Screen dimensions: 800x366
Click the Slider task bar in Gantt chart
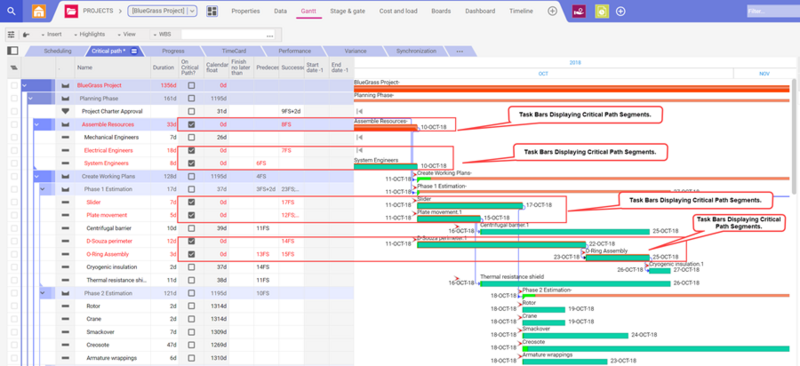click(470, 206)
